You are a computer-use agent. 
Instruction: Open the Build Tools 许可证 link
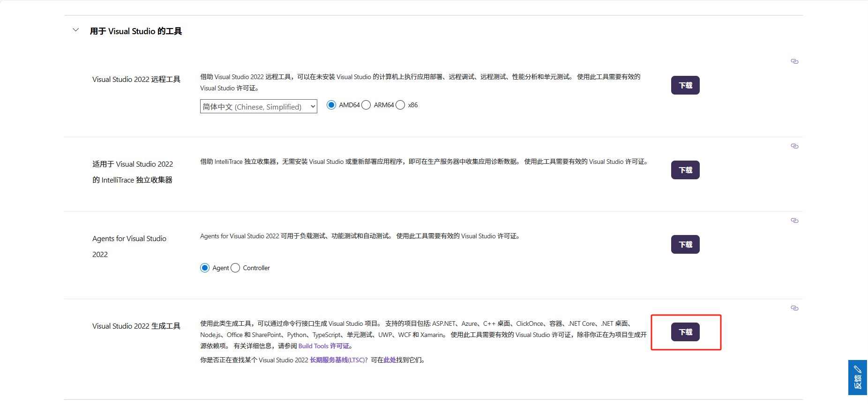pos(324,346)
